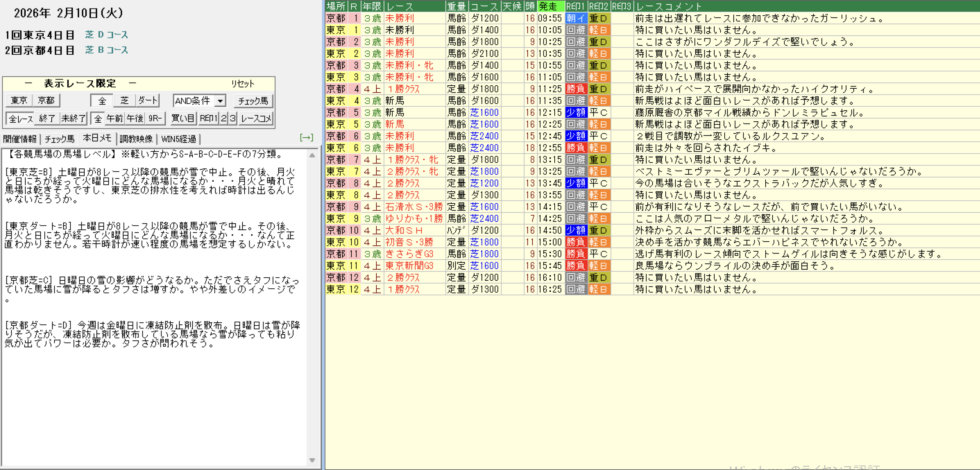Image resolution: width=980 pixels, height=470 pixels.
Task: Select the 東京新聞G3 race row
Action: (409, 266)
